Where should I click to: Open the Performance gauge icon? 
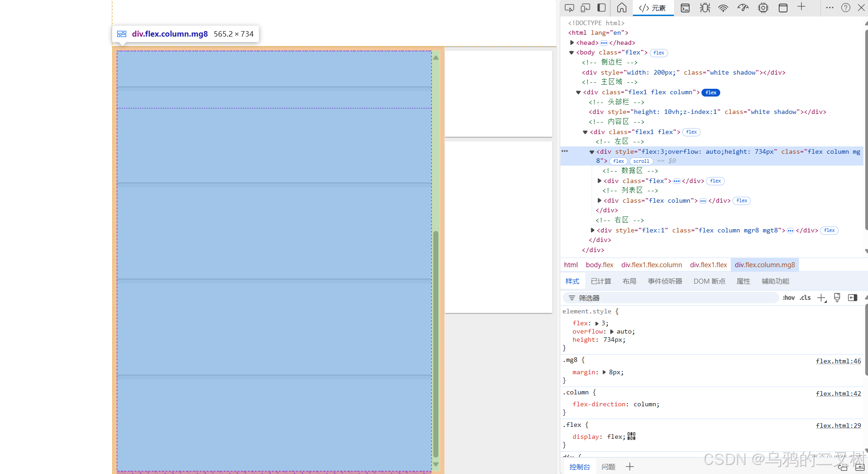[x=743, y=8]
